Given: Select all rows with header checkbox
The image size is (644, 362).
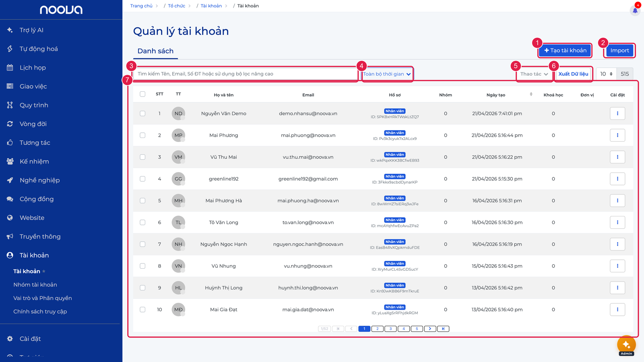Looking at the screenshot, I should [142, 94].
